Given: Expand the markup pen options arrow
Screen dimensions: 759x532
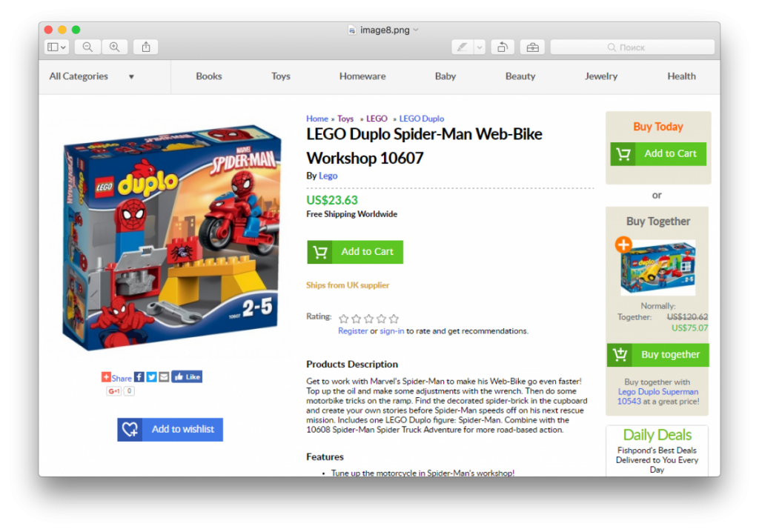Looking at the screenshot, I should (480, 47).
